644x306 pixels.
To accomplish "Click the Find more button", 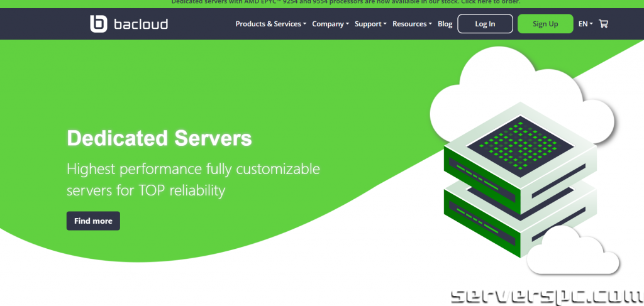I will click(x=93, y=221).
